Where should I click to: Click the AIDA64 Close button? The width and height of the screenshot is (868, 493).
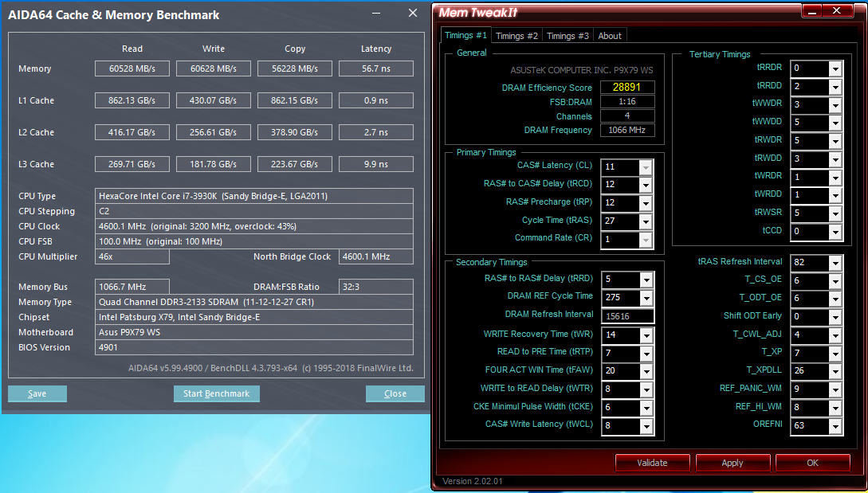click(x=395, y=393)
